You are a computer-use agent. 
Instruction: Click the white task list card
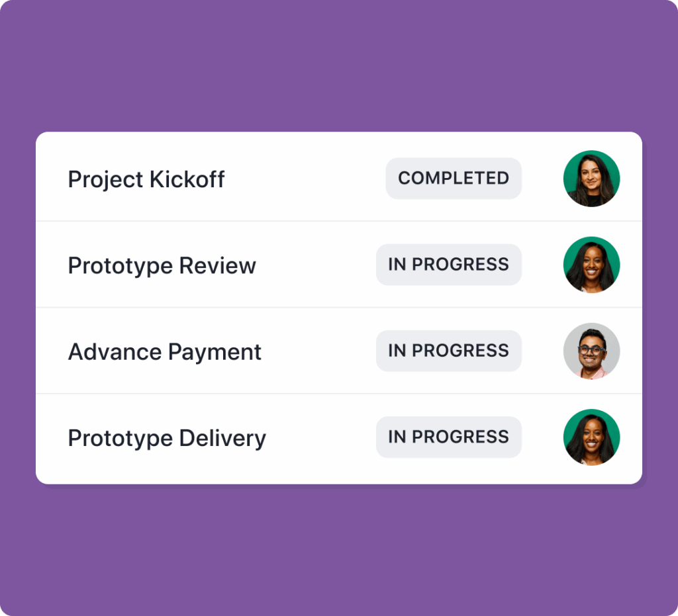tap(339, 308)
